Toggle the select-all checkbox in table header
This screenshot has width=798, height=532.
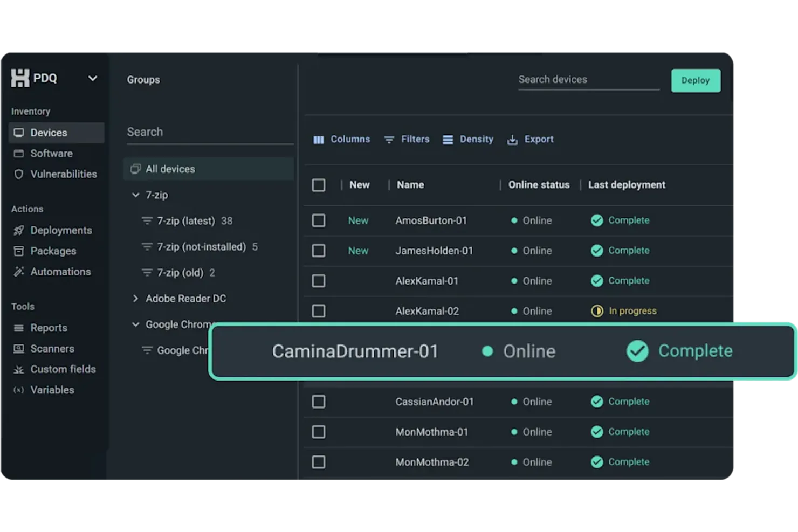[319, 184]
